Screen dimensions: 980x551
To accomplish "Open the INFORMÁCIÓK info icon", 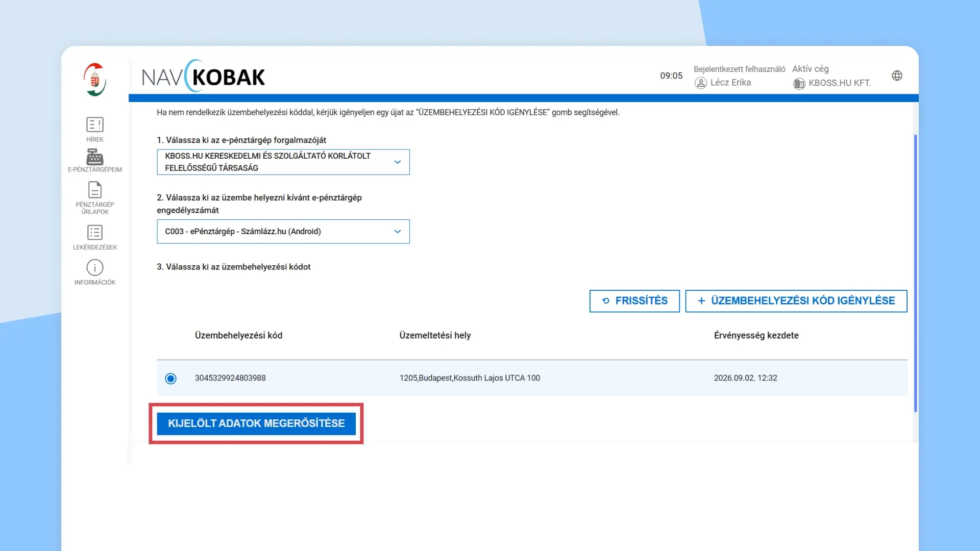I will click(95, 267).
